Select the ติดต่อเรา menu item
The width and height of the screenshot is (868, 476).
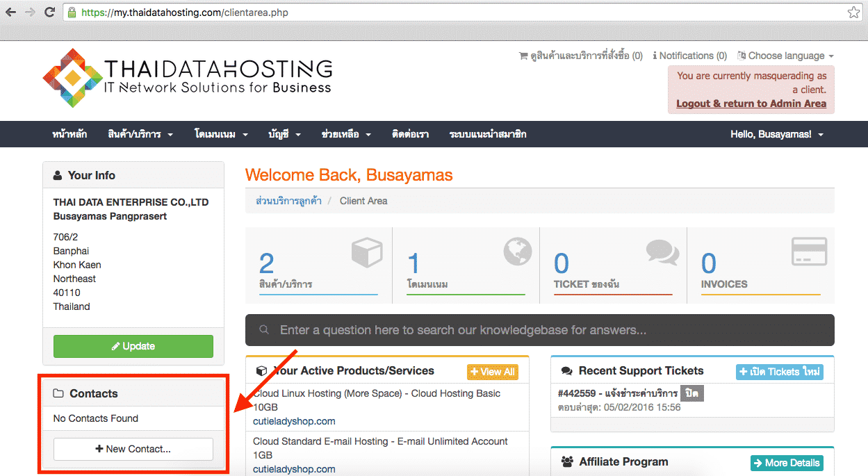tap(410, 134)
